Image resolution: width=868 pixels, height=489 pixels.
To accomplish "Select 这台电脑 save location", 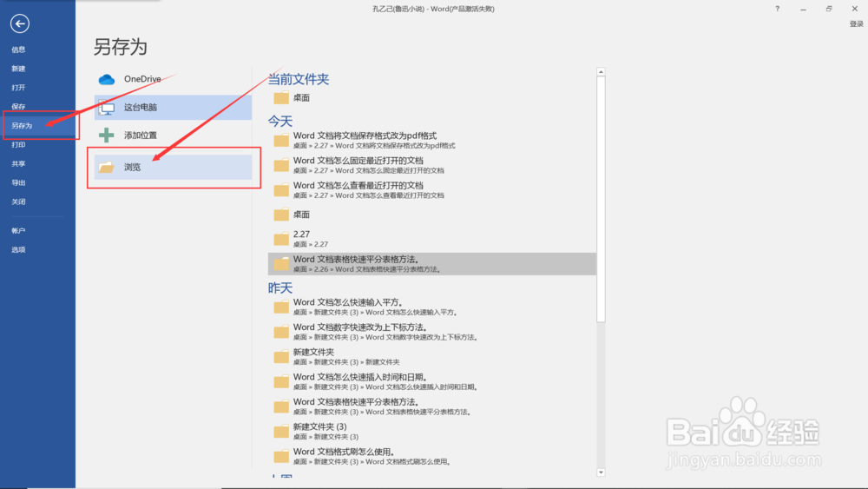I will [x=173, y=108].
